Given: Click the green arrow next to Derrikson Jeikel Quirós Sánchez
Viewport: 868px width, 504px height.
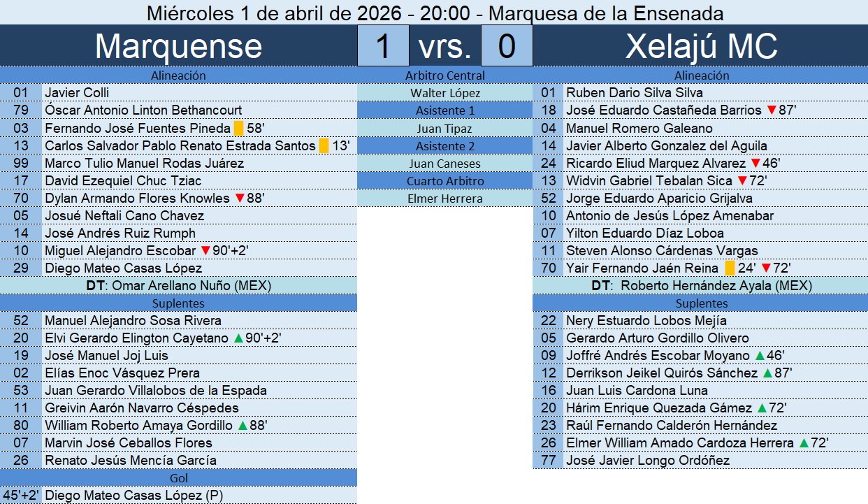Looking at the screenshot, I should pos(767,373).
